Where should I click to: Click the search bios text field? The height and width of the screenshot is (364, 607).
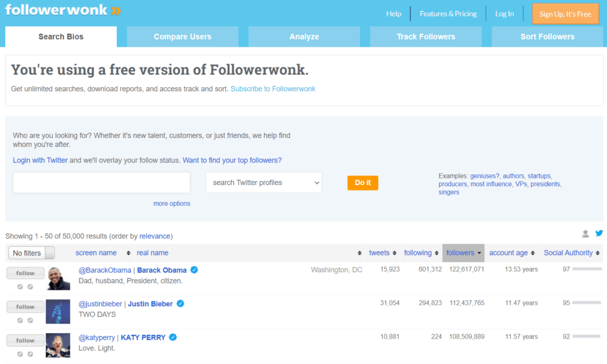click(101, 183)
